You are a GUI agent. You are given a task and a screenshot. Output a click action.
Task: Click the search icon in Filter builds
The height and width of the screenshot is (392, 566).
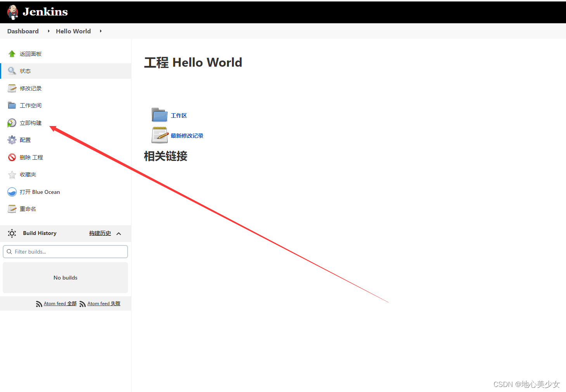tap(9, 252)
